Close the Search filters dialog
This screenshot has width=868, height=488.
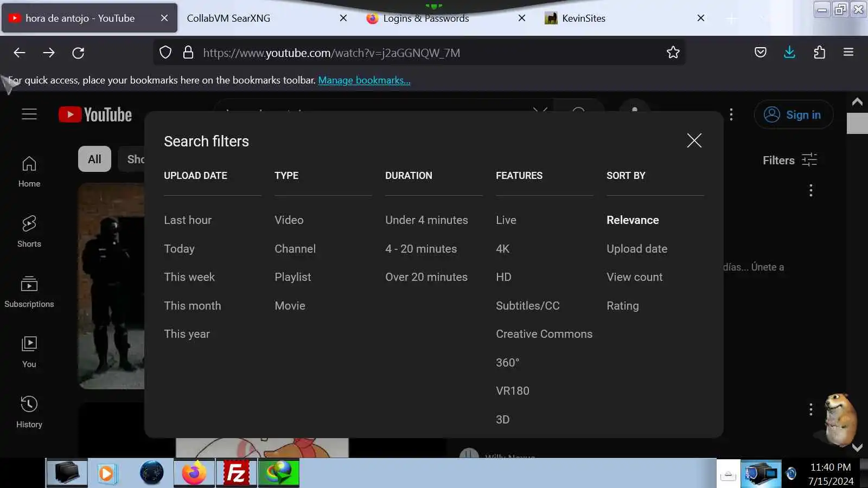(x=694, y=140)
